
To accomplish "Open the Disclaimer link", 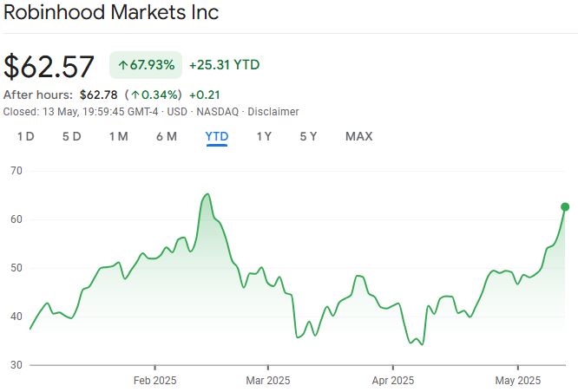I will 273,112.
